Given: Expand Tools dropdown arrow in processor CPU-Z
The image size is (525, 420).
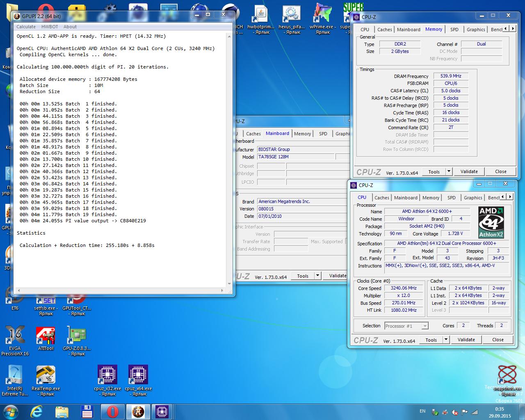Looking at the screenshot, I should coord(446,340).
